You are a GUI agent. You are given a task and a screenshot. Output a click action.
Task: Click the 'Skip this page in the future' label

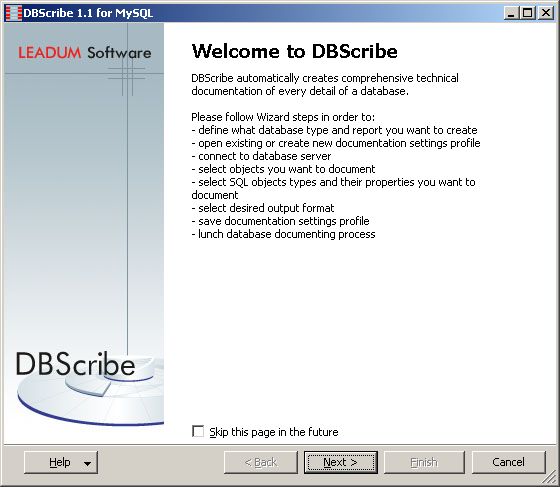[x=274, y=432]
